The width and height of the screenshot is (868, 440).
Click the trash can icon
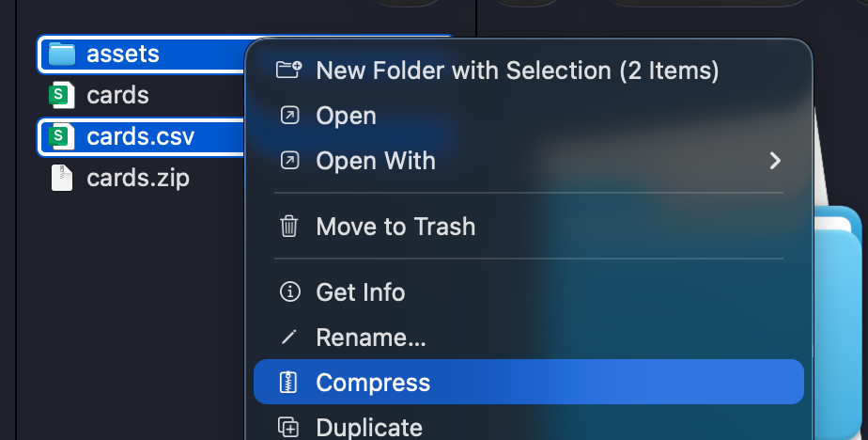(x=289, y=226)
